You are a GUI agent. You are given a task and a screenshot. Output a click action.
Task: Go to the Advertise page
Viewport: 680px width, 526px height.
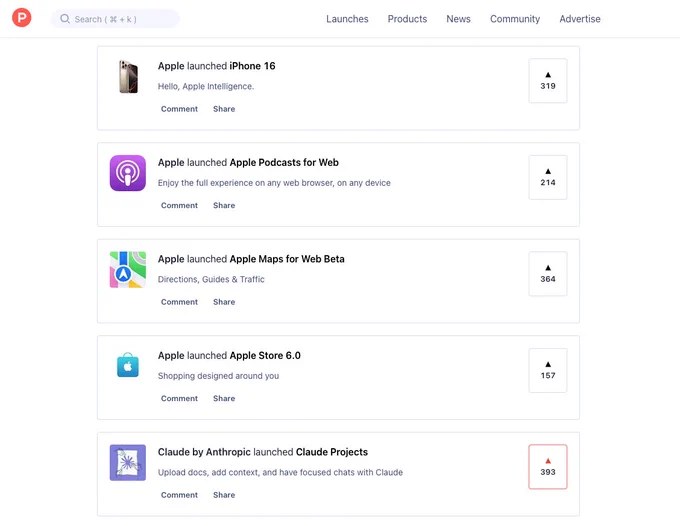coord(580,19)
